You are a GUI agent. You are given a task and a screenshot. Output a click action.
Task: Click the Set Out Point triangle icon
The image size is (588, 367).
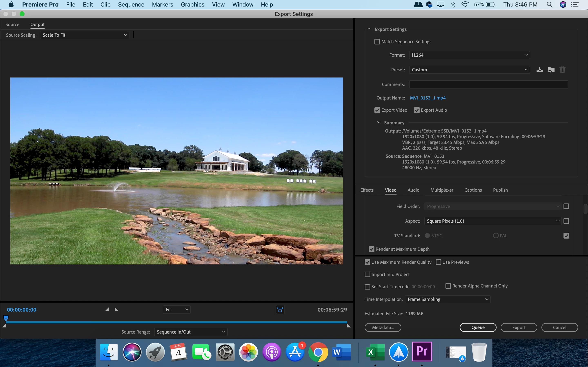[x=116, y=310]
